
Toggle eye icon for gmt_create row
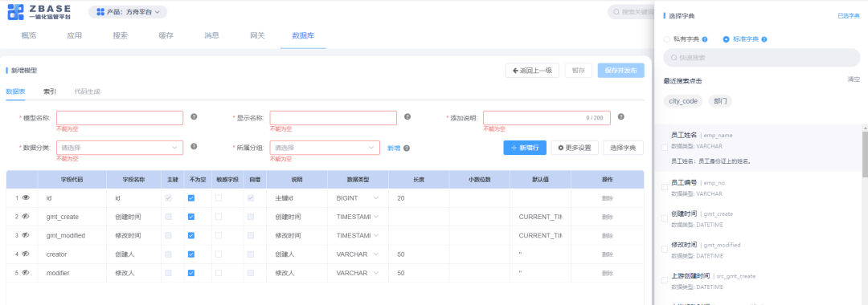coord(26,217)
